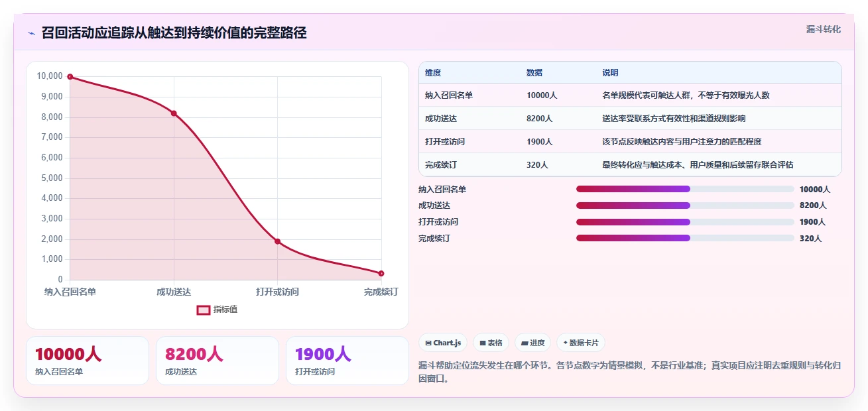The width and height of the screenshot is (868, 411).
Task: Click the 打开或访问 x-axis label
Action: click(277, 292)
